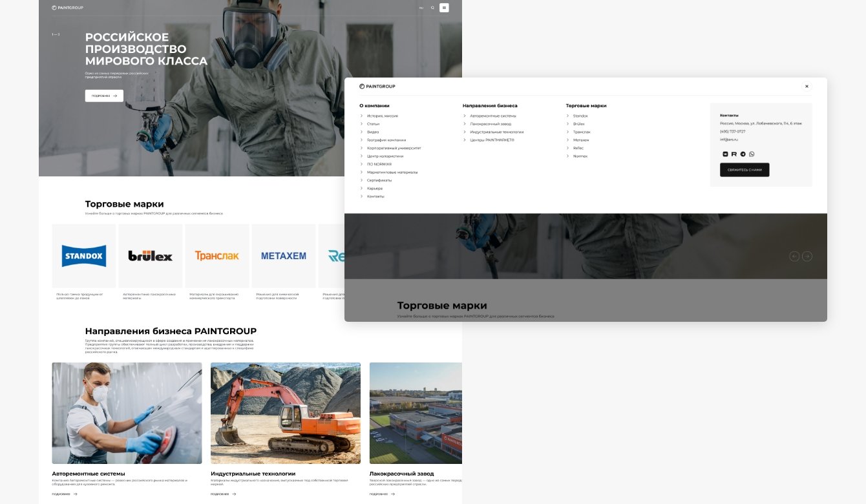Open ПО NORMIX® in the menu
Image resolution: width=866 pixels, height=504 pixels.
click(379, 164)
